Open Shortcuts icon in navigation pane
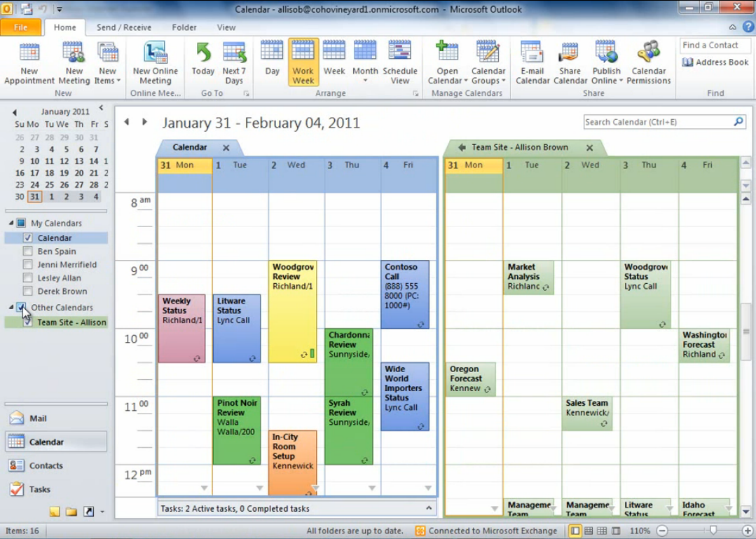 pos(89,512)
